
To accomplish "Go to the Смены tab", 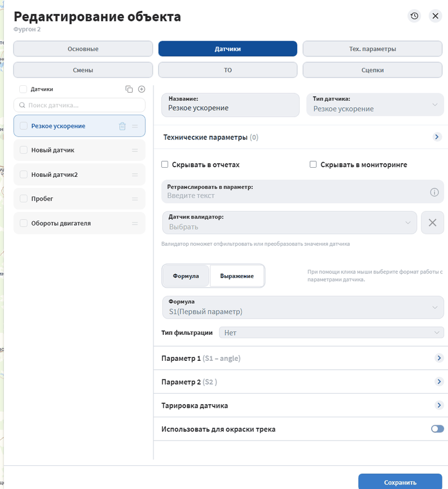I will [x=83, y=70].
